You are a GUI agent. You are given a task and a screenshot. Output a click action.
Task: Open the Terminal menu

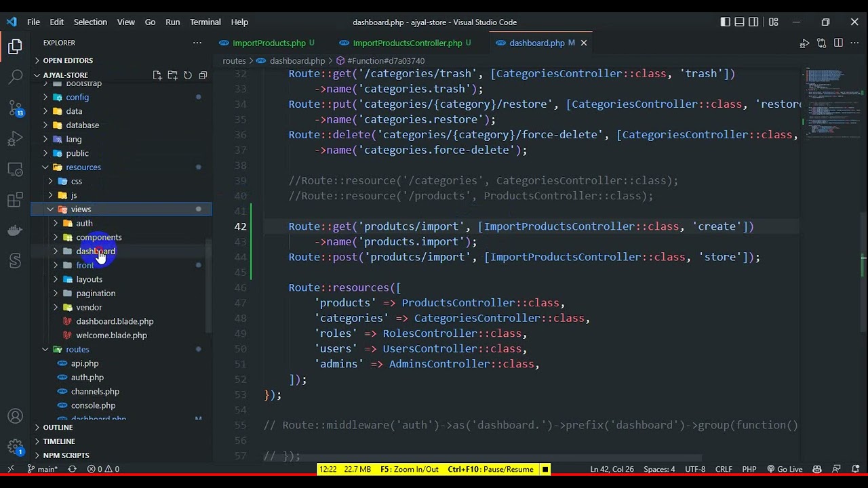click(x=205, y=22)
